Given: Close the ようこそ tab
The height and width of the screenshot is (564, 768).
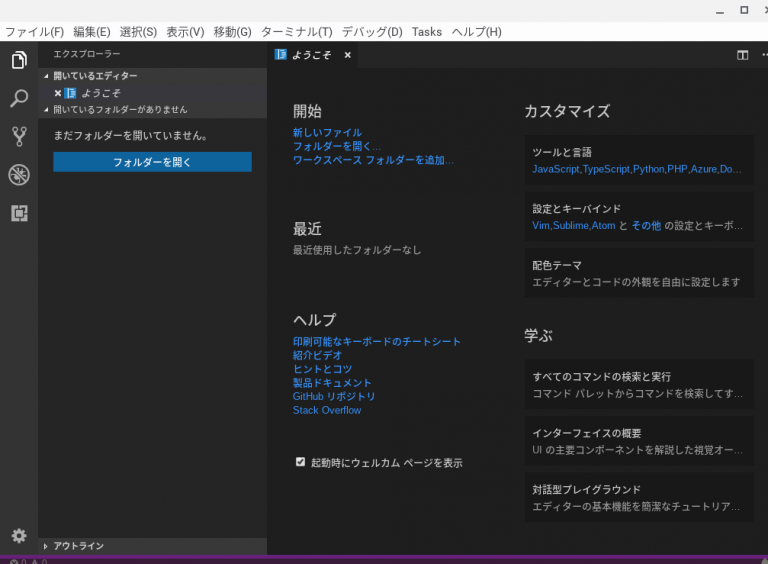Looking at the screenshot, I should [x=347, y=55].
